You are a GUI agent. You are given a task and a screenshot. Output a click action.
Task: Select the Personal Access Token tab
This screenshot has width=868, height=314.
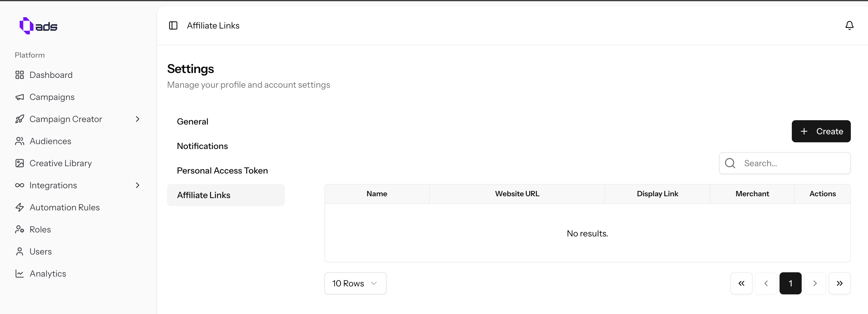tap(222, 170)
